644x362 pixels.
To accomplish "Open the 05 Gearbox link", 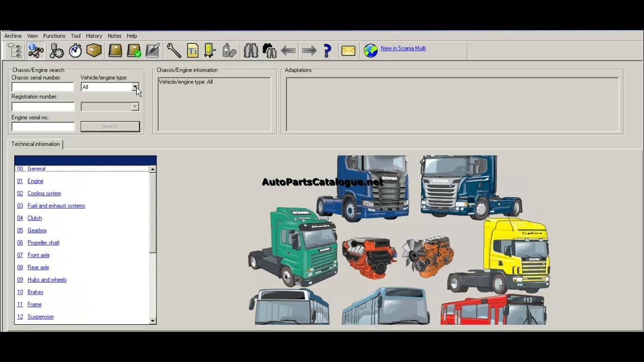I will click(32, 230).
